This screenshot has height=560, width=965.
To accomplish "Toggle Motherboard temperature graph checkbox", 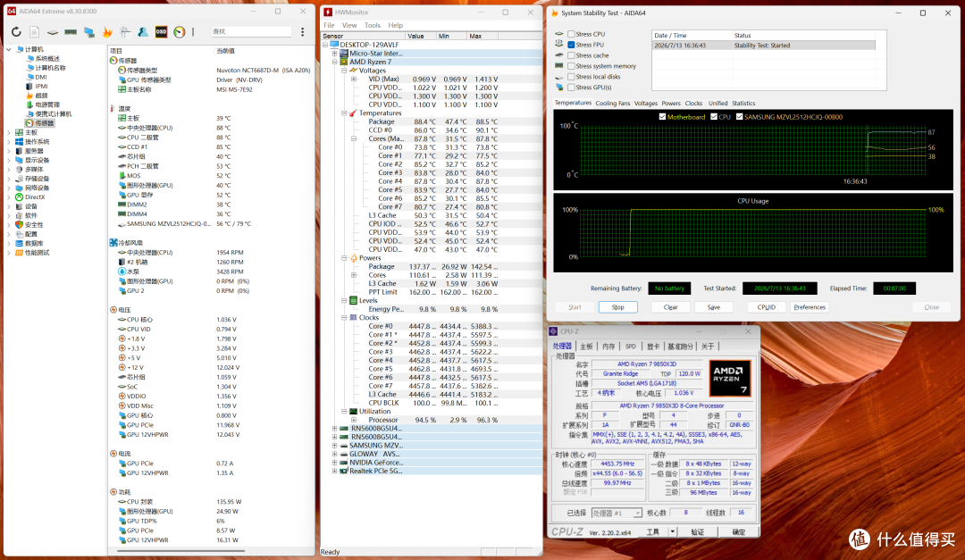I will point(662,117).
